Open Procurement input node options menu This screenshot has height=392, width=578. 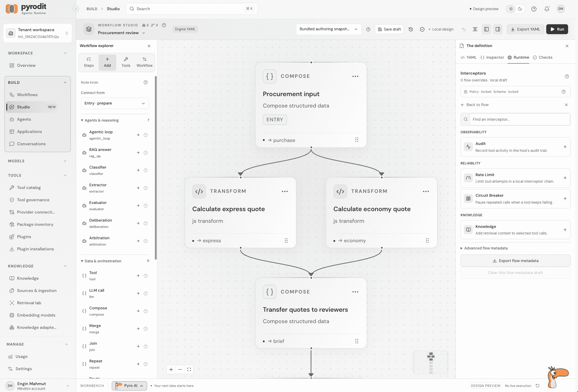(x=355, y=76)
